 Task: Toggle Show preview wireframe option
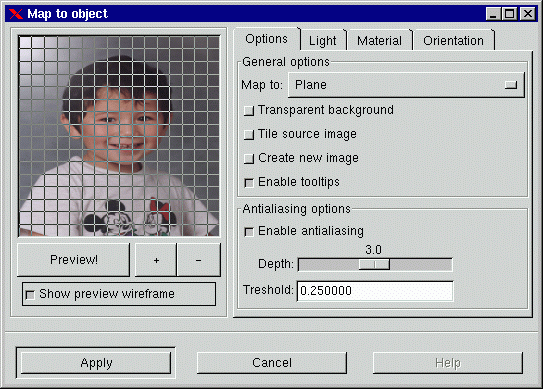[x=30, y=295]
